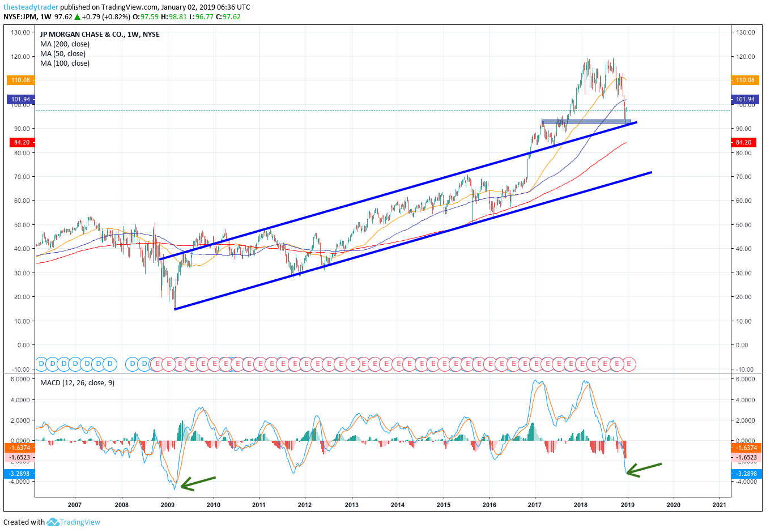Click orange 110.08 label on left axis
The height and width of the screenshot is (532, 766).
click(20, 80)
